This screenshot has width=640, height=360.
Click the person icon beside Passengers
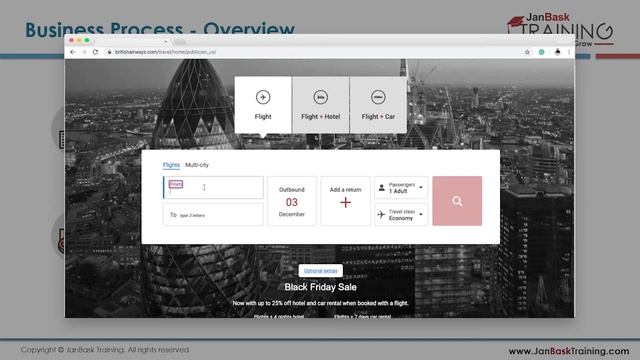382,188
